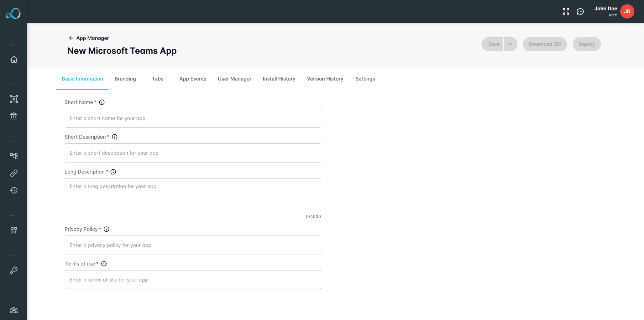Viewport: 644px width, 320px height.
Task: Click the Privacy Policy info icon
Action: tap(106, 229)
